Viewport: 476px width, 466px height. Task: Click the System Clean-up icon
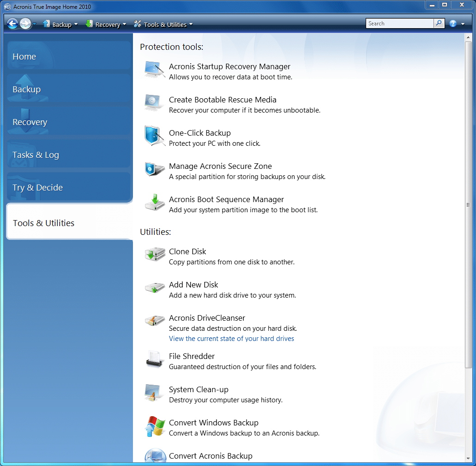[x=154, y=392]
